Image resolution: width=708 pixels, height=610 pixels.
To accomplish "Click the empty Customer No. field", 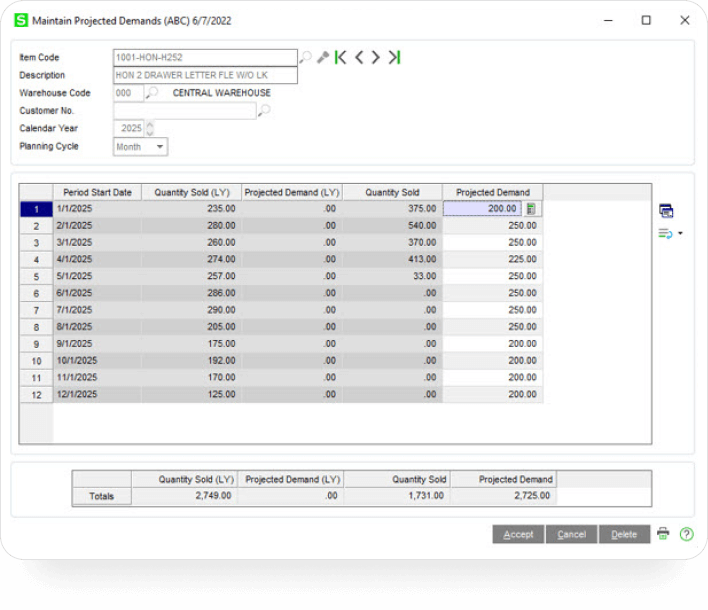I will [185, 111].
